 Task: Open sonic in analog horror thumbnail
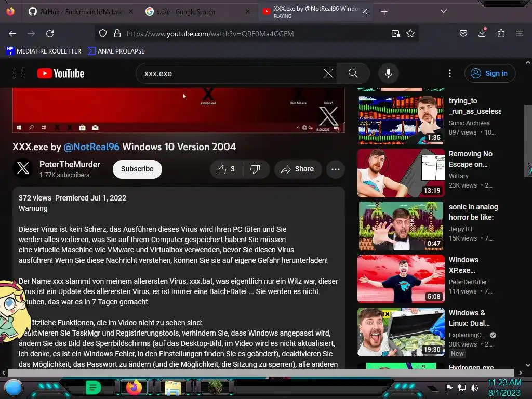(x=401, y=226)
